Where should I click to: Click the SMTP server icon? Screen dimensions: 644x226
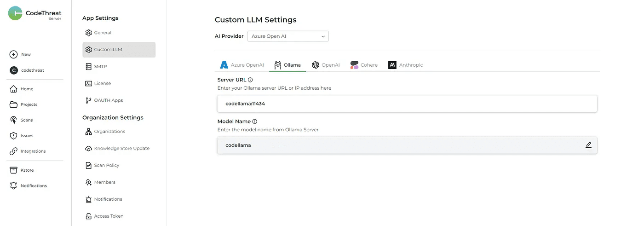click(x=89, y=67)
